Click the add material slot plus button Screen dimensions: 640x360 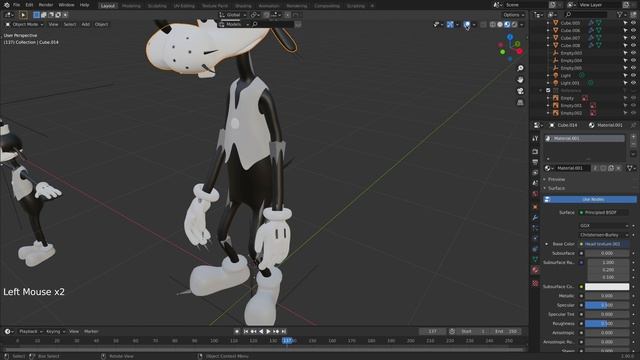pyautogui.click(x=633, y=137)
